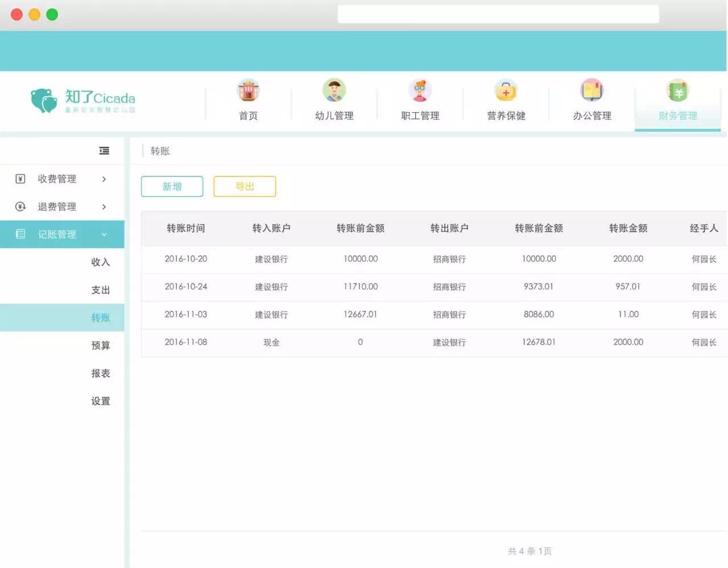
Task: Open the 财务管理 green ledger icon
Action: tap(677, 90)
